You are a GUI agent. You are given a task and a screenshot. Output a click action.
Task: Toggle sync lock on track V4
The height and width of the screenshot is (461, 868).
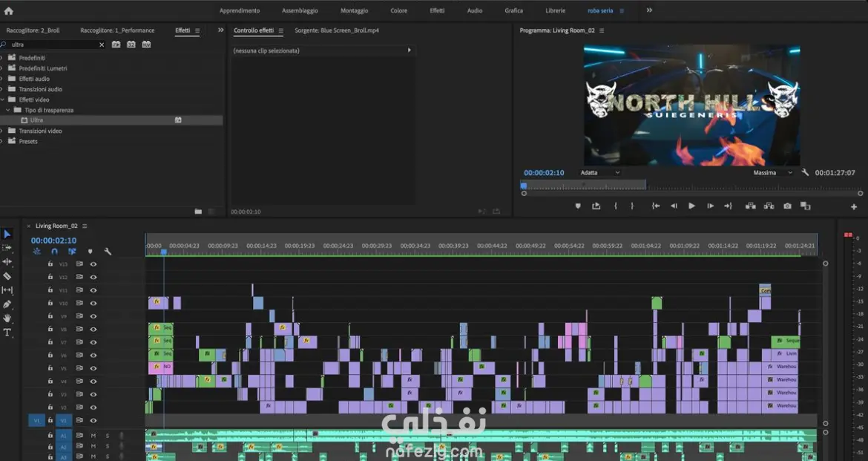(x=79, y=382)
